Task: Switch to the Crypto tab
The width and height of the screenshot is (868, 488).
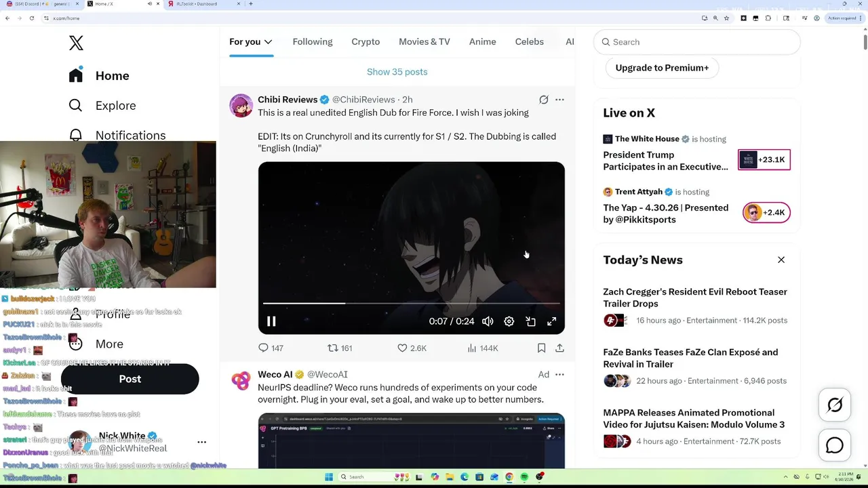Action: [366, 41]
